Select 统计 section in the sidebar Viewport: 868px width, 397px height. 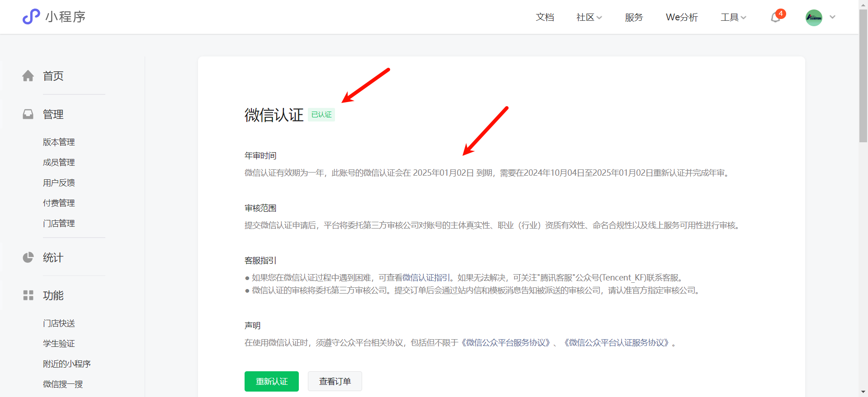[53, 257]
